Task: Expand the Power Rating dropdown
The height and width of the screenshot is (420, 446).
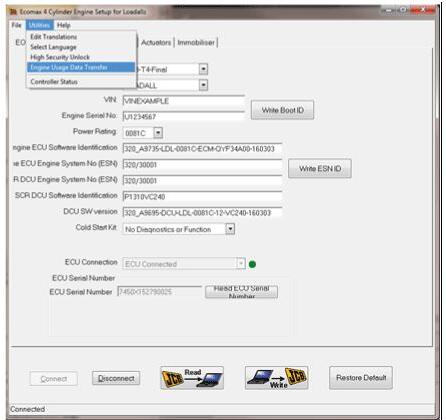Action: [158, 133]
